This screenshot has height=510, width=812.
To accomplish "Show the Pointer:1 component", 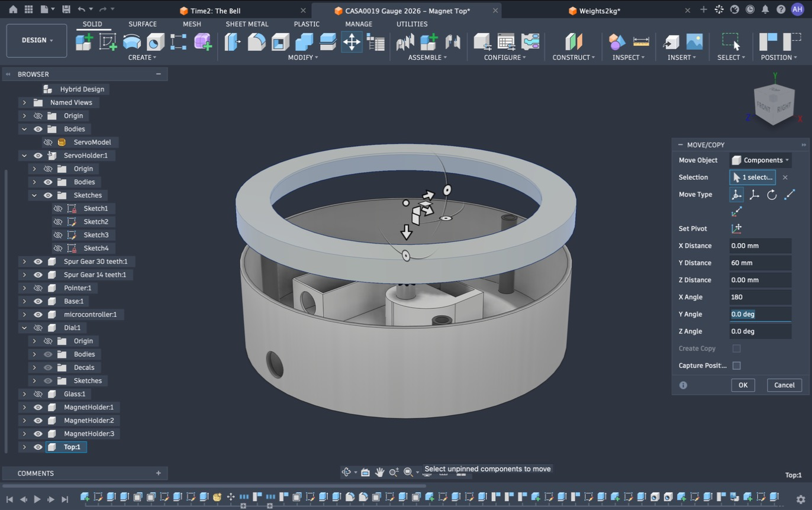I will (x=38, y=288).
